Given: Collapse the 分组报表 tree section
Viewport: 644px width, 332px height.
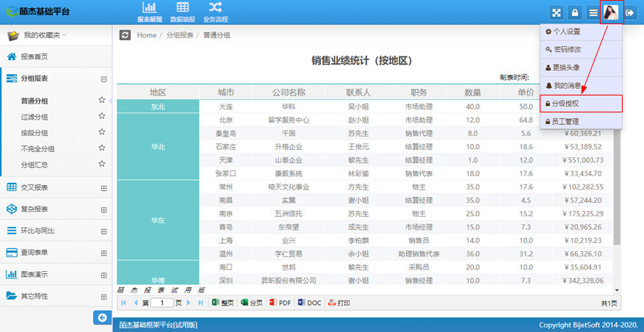Looking at the screenshot, I should pos(104,79).
